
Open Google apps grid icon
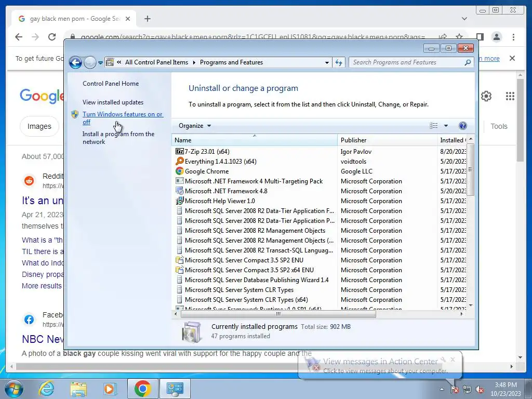(510, 96)
